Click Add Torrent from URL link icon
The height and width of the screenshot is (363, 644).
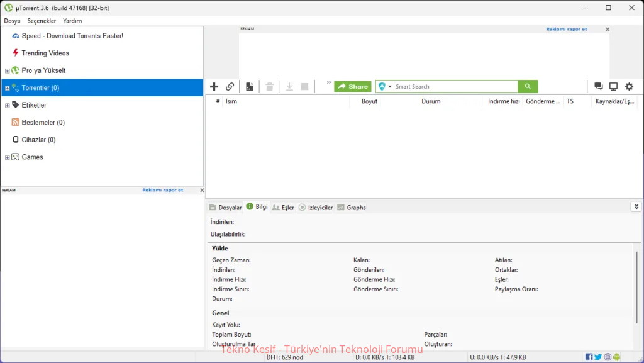point(230,87)
